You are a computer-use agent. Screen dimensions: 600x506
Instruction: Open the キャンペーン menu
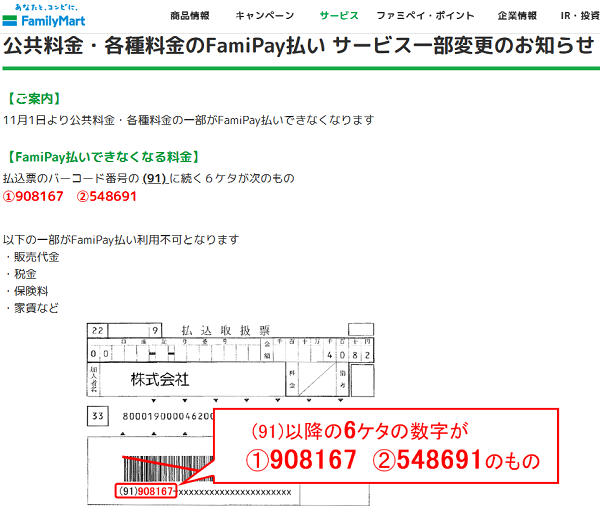[x=265, y=16]
